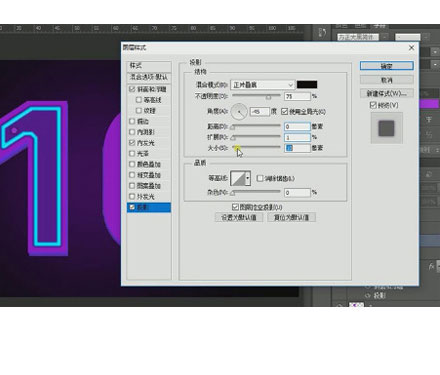Click the Opacity slider handle
Image resolution: width=440 pixels, height=375 pixels.
click(x=268, y=97)
